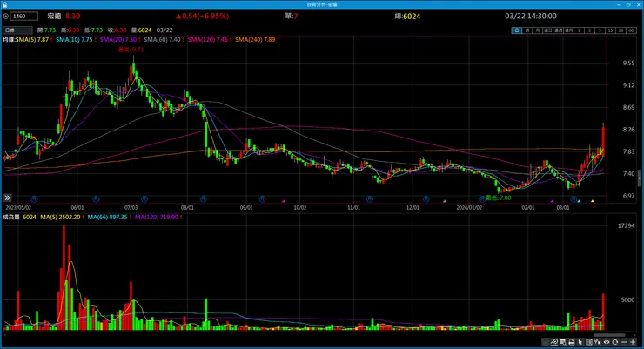The width and height of the screenshot is (644, 349).
Task: Click the 成交量 volume panel label
Action: coord(11,218)
